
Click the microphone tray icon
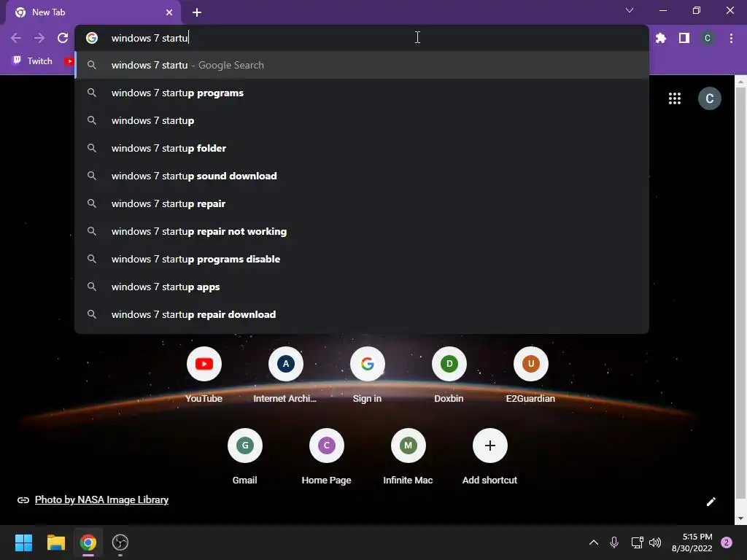pyautogui.click(x=614, y=542)
